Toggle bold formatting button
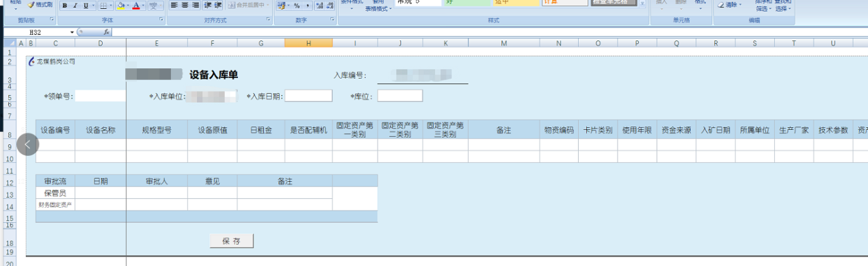868x266 pixels. 64,5
